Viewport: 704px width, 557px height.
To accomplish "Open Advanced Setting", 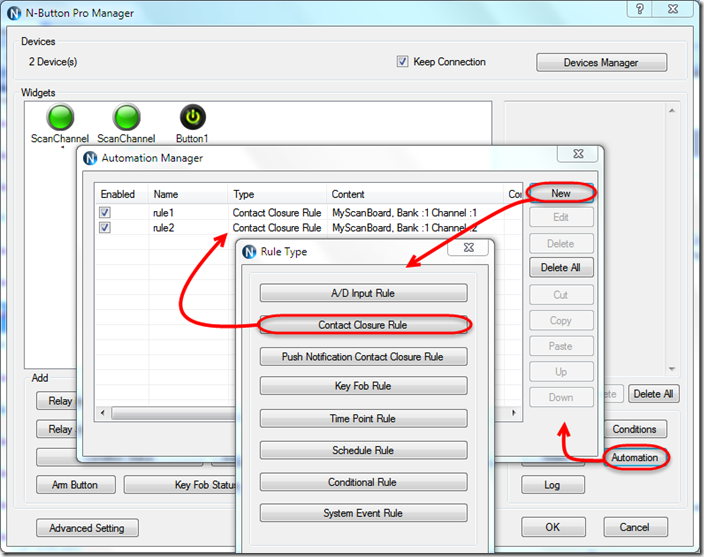I will click(87, 528).
